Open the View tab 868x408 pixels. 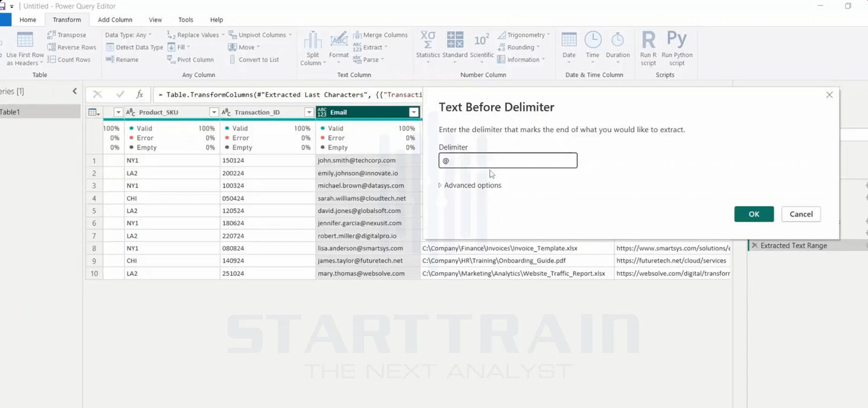click(155, 20)
